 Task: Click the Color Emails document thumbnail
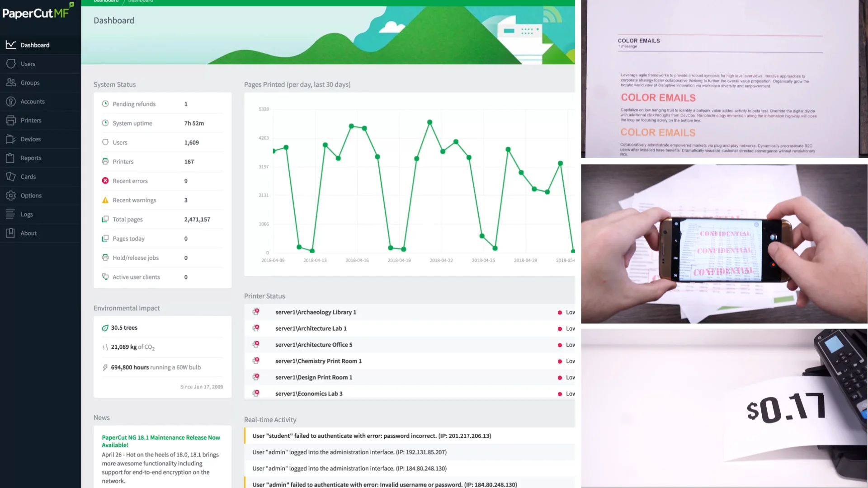coord(723,79)
